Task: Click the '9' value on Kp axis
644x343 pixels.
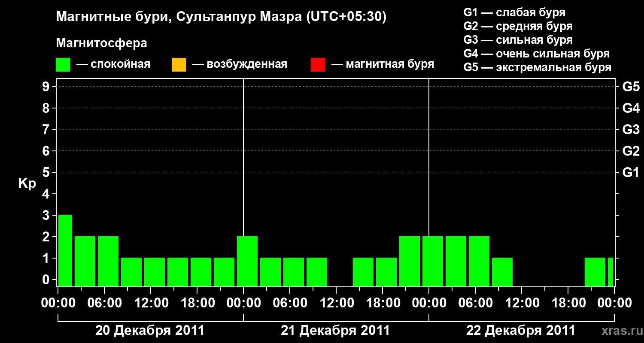Action: pos(46,87)
